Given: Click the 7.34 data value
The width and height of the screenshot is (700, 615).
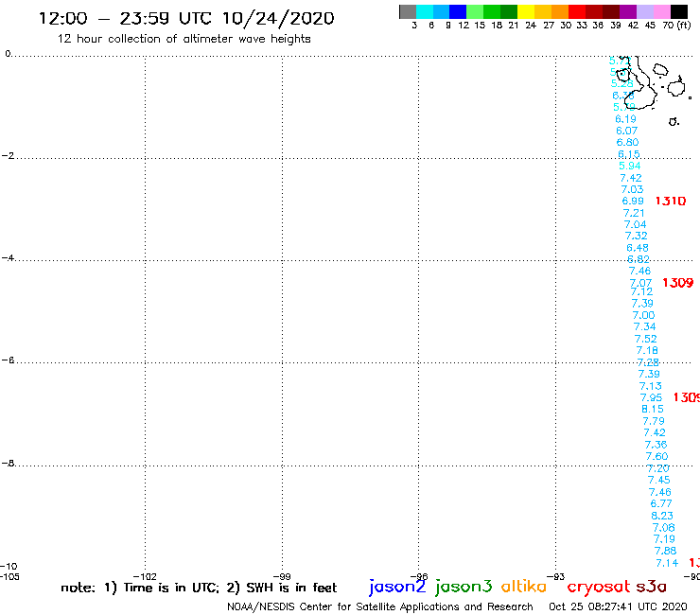Looking at the screenshot, I should pyautogui.click(x=644, y=327).
